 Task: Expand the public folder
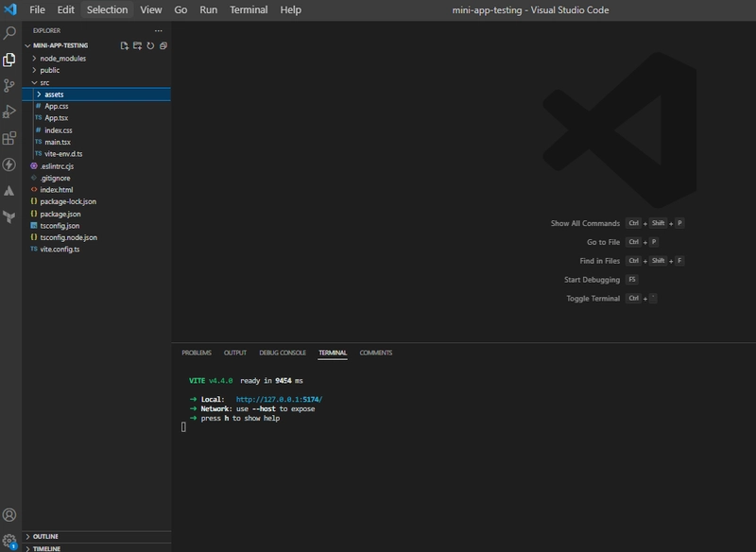coord(96,70)
